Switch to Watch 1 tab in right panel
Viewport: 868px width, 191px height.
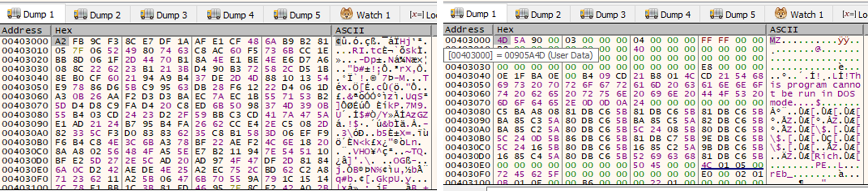coord(799,14)
